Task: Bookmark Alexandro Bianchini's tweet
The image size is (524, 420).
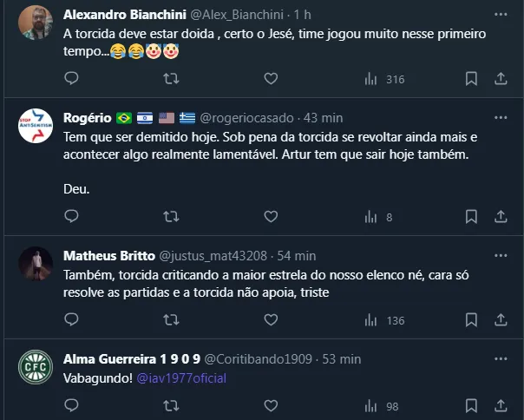Action: pyautogui.click(x=471, y=79)
